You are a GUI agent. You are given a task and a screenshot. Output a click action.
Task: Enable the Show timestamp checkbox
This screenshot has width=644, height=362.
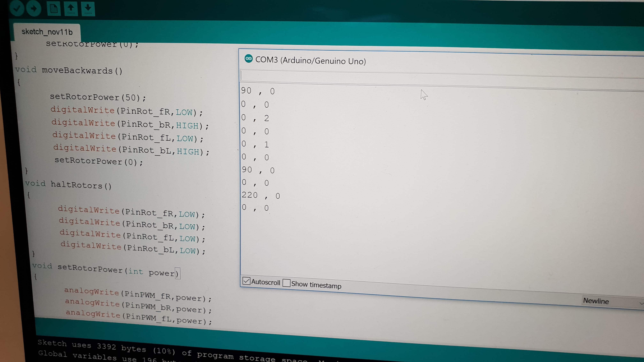click(287, 283)
